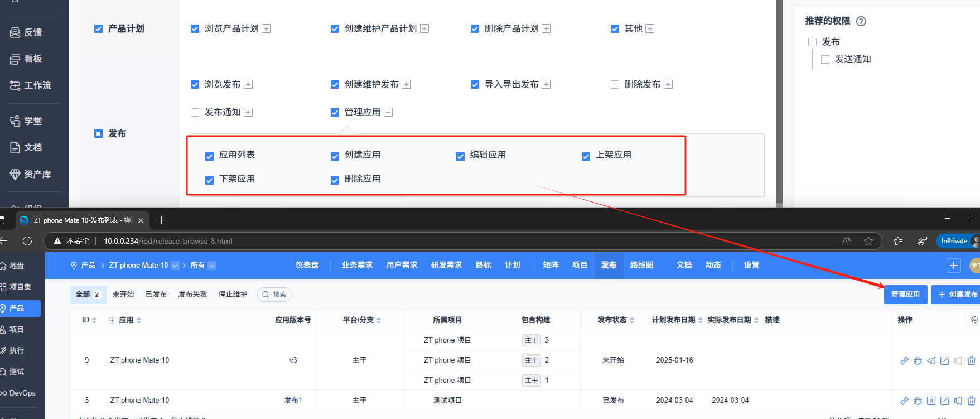Click the notify speaker icon for release 3
The image size is (980, 419).
pos(958,401)
